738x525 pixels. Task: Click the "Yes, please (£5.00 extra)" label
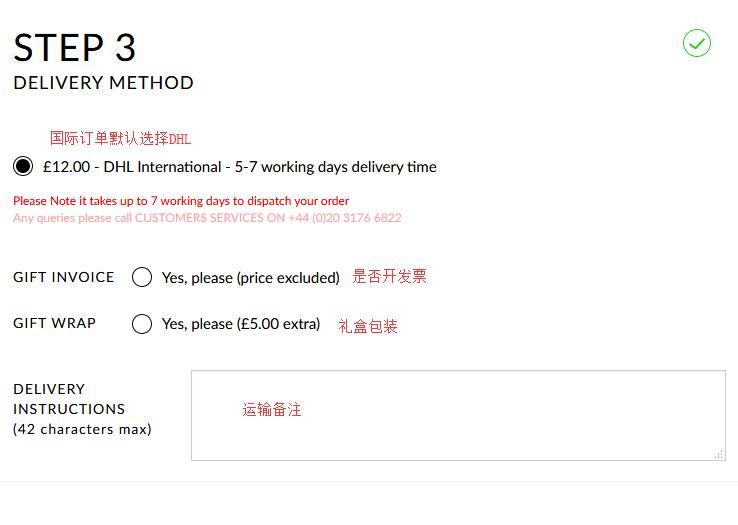pos(240,324)
